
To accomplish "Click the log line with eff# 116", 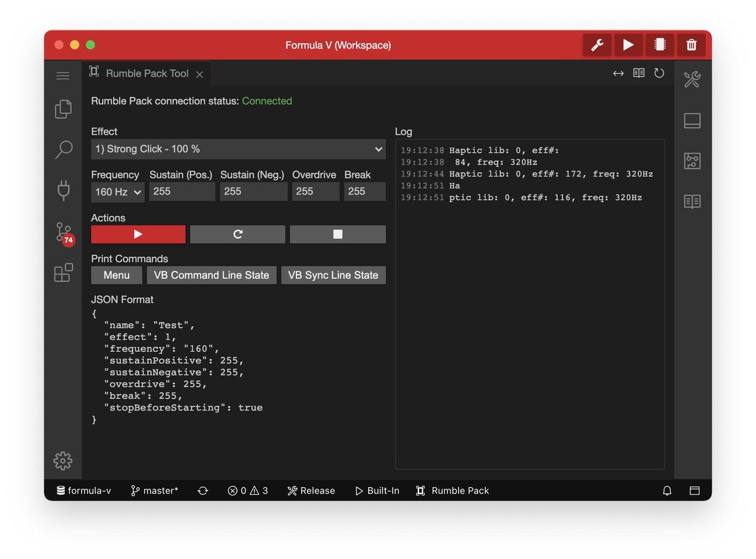I will tap(522, 198).
